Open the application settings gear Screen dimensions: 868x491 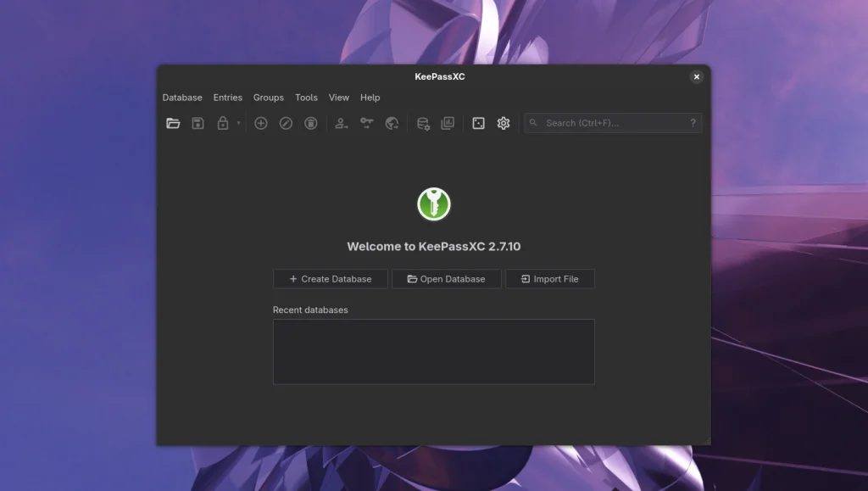coord(504,123)
